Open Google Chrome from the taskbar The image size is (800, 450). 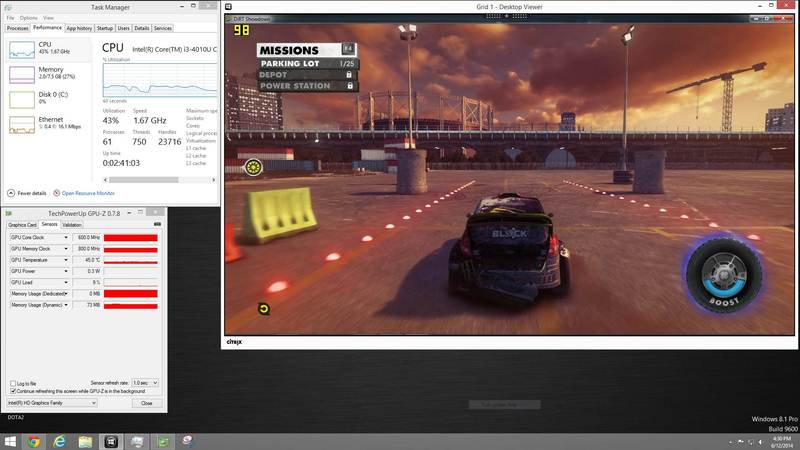[x=34, y=441]
